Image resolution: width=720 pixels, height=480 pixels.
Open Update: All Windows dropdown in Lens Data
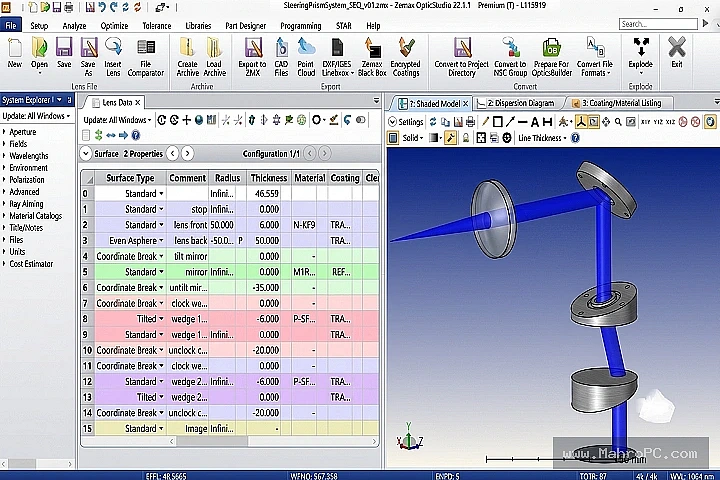click(117, 120)
